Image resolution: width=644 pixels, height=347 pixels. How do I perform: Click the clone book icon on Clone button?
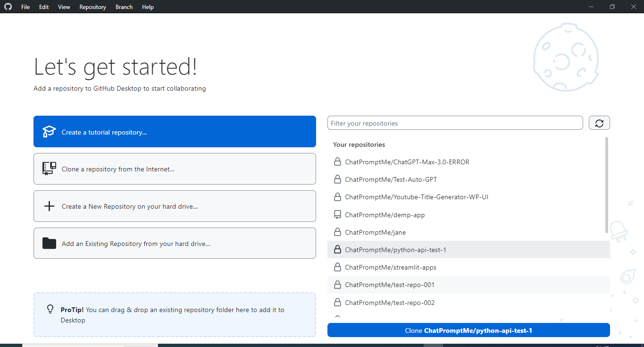49,169
